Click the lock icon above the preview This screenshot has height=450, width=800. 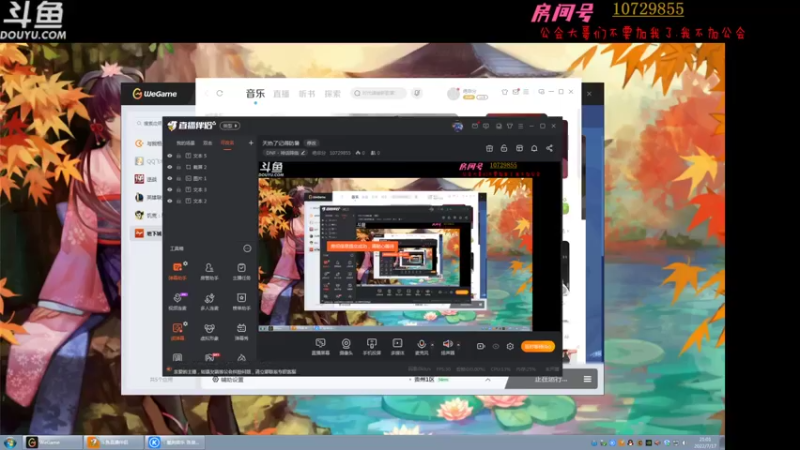point(504,148)
